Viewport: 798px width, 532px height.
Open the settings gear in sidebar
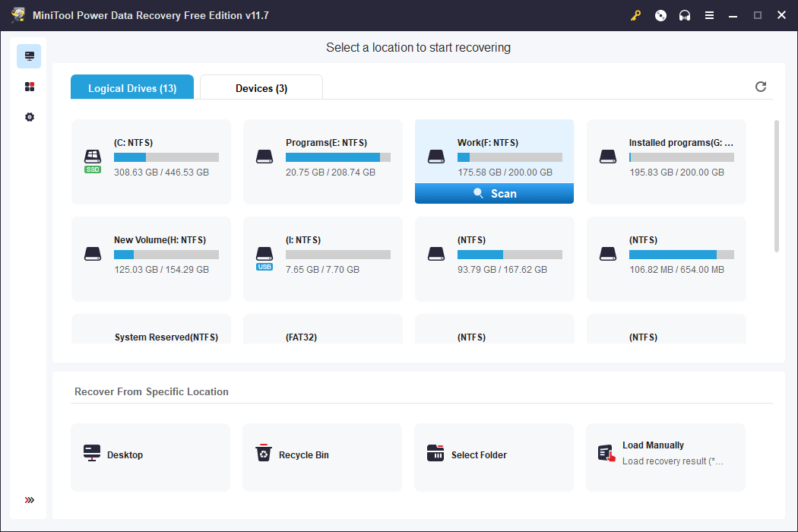(x=30, y=117)
